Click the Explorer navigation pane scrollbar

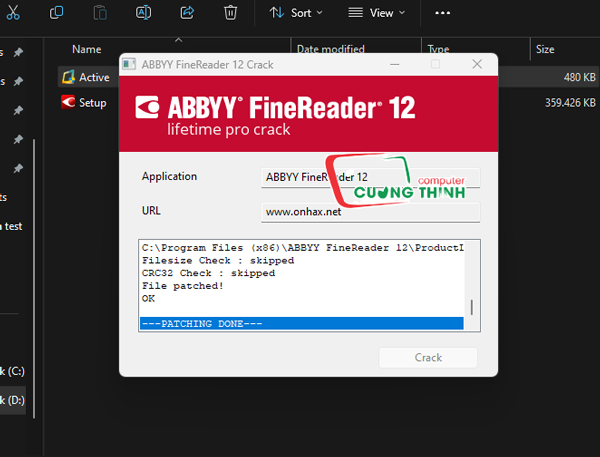(34, 279)
